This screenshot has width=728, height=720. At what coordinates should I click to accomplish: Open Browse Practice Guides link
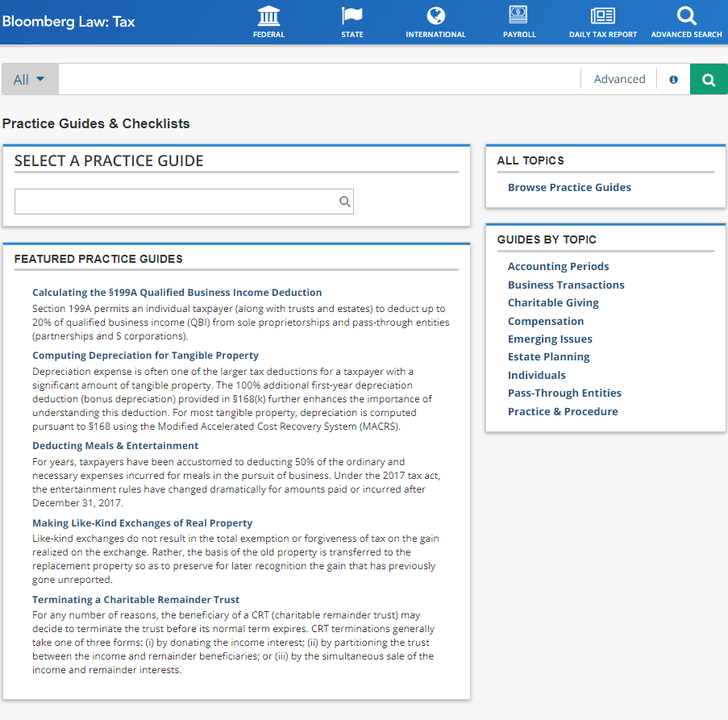click(x=569, y=187)
